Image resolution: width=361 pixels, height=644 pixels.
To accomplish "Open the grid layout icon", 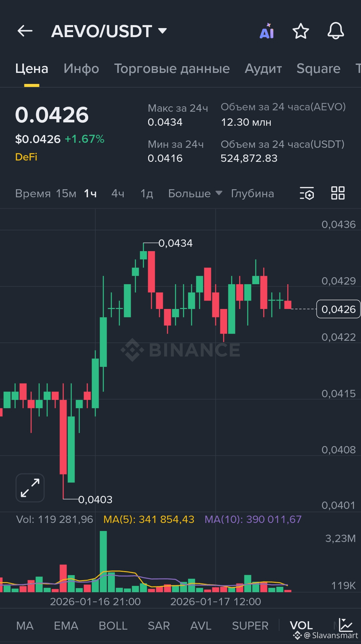I will click(x=338, y=193).
